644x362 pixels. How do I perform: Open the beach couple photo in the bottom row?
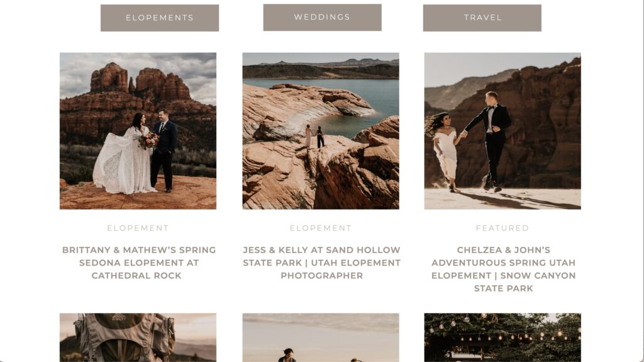(x=321, y=337)
